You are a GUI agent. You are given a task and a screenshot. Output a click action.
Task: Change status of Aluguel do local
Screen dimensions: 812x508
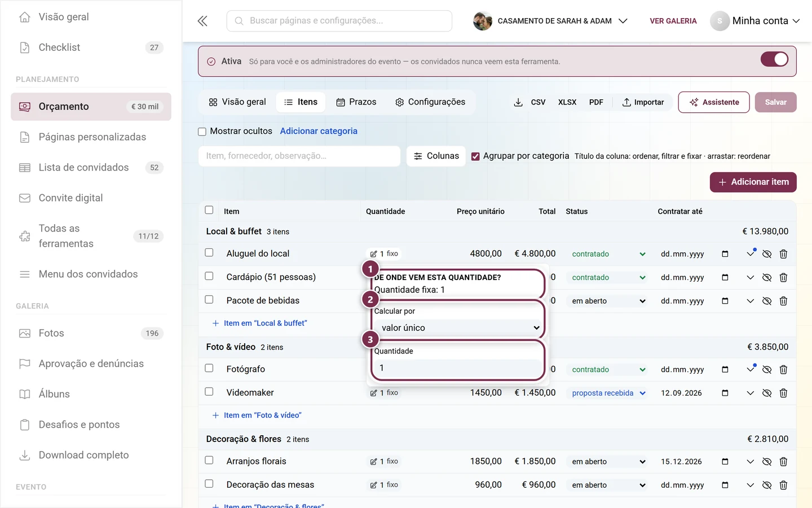608,254
